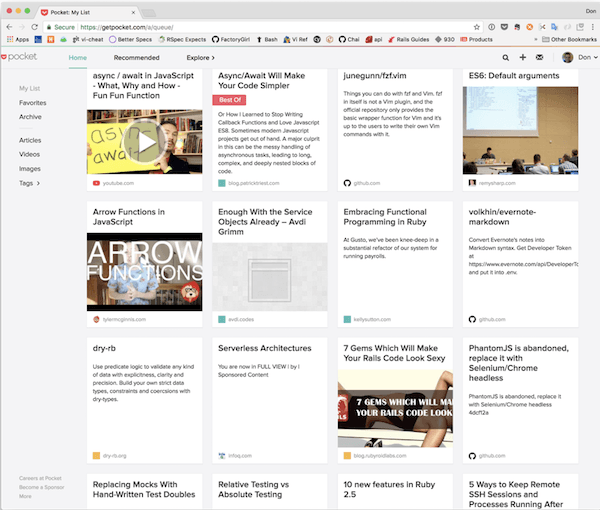Click the Pocket logo
This screenshot has width=600, height=510.
coord(19,57)
